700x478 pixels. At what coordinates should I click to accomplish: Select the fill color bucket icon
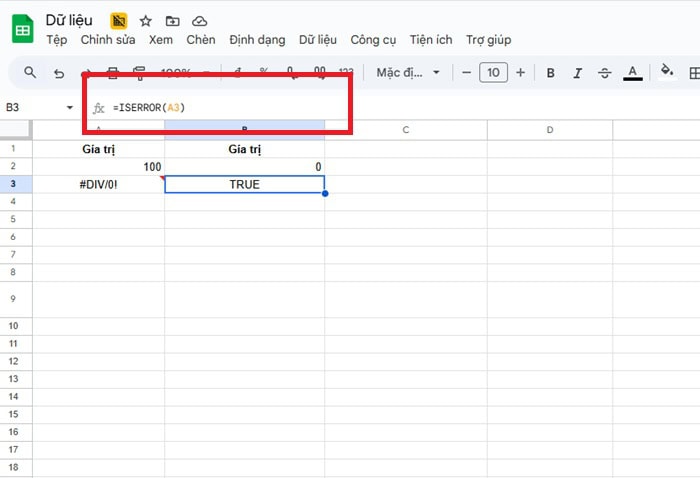(x=667, y=72)
